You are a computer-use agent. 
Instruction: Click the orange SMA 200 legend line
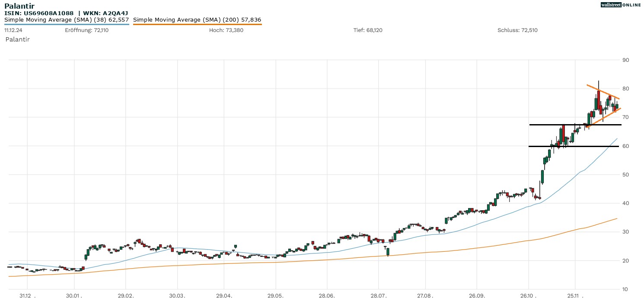coord(197,24)
